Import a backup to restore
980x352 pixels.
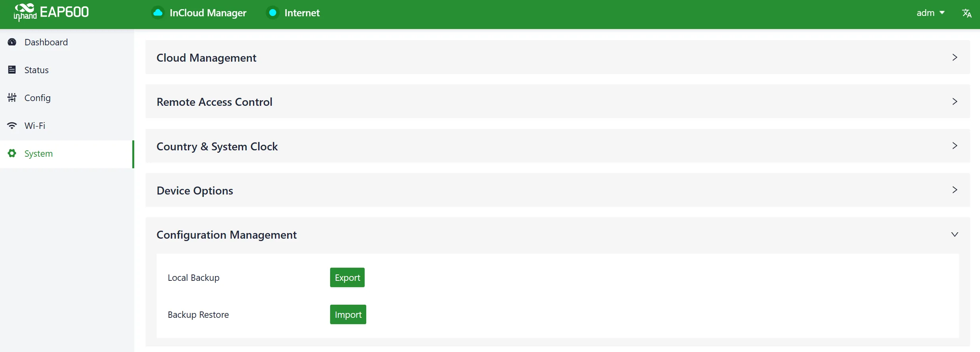point(348,315)
